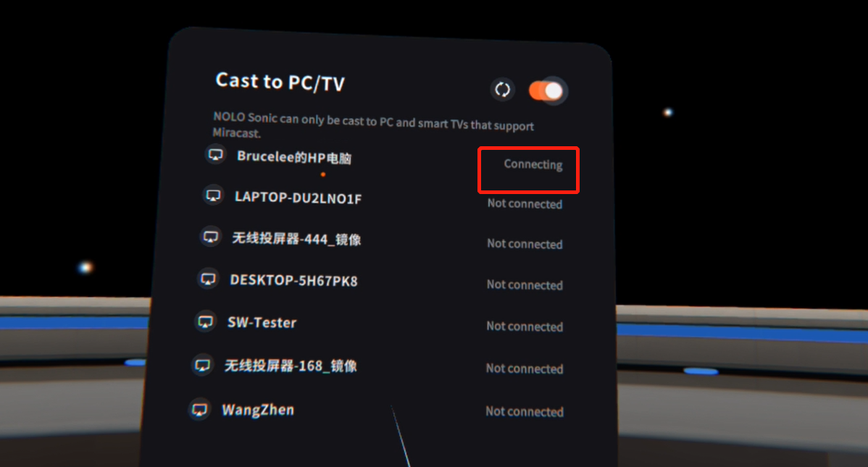
Task: Choose the 无线投屏器-444_镜像 device
Action: [296, 239]
